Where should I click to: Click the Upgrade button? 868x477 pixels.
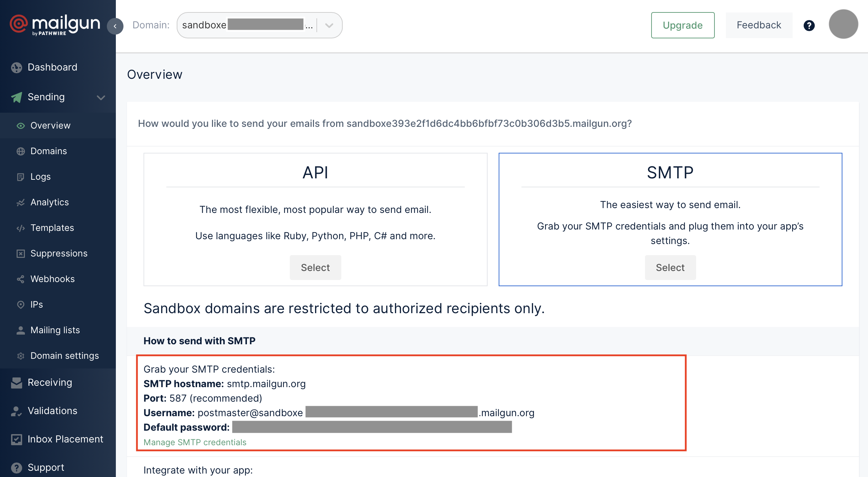(x=683, y=25)
